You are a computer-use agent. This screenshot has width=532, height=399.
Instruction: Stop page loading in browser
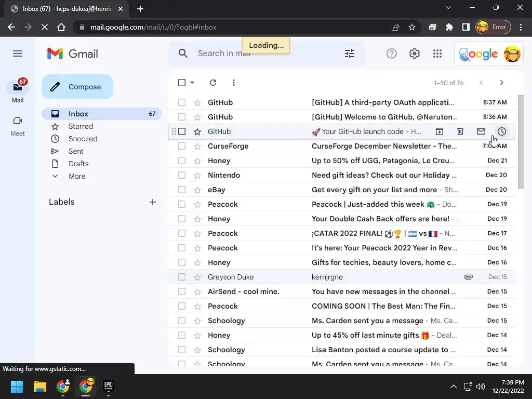(x=45, y=27)
